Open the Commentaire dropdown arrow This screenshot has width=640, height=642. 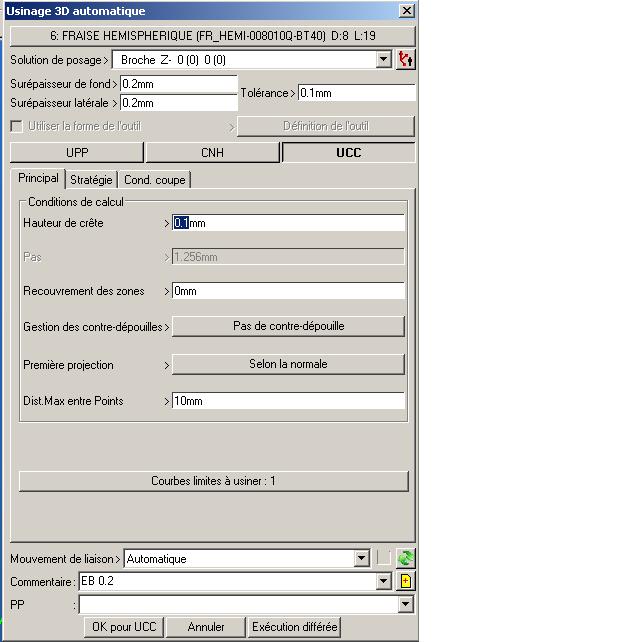pyautogui.click(x=383, y=581)
